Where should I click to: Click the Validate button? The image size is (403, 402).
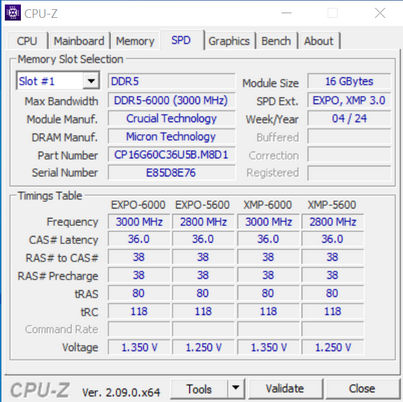(285, 389)
